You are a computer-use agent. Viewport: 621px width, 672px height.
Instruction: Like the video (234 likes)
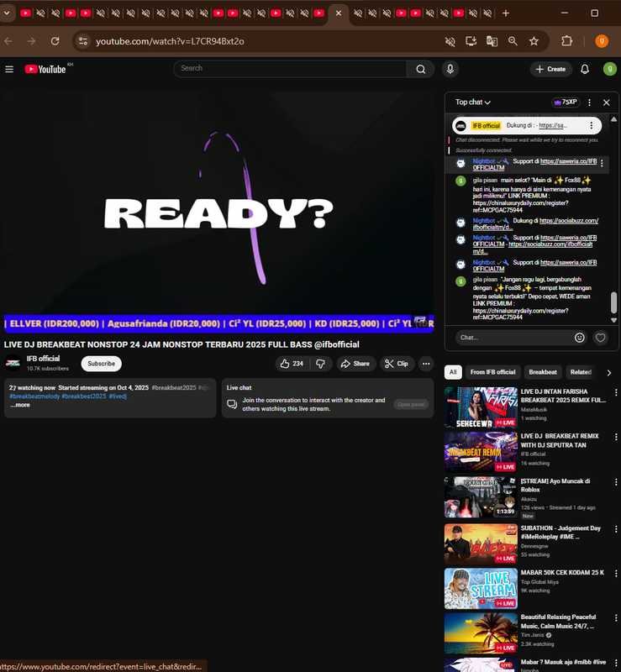pos(292,364)
